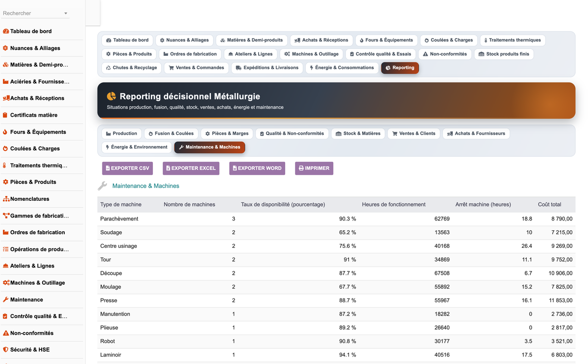Open the Énergie & Environnement sub-tab
588x364 pixels.
[137, 147]
